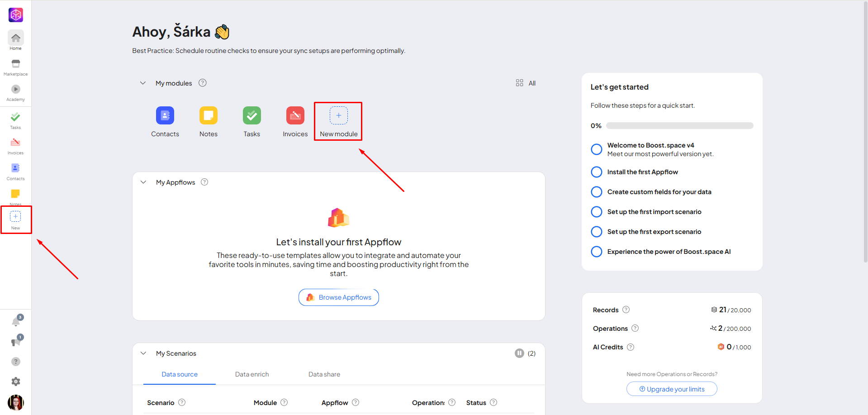
Task: Mark Experience Boost.space AI step
Action: 597,252
